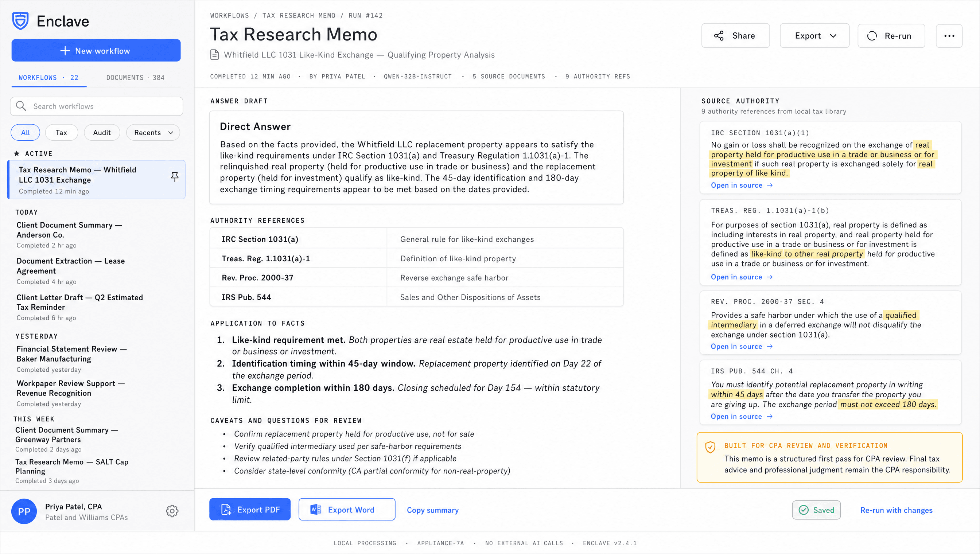This screenshot has width=980, height=554.
Task: Click the Share button
Action: [735, 36]
